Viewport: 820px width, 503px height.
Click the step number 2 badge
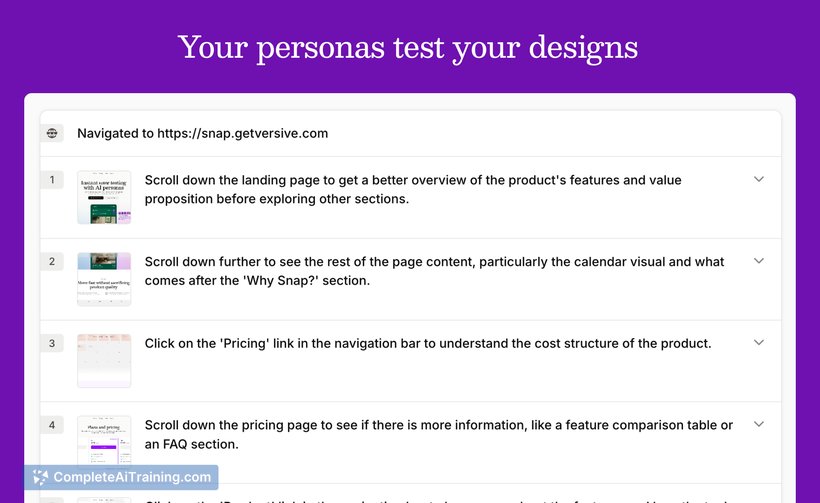(x=52, y=262)
